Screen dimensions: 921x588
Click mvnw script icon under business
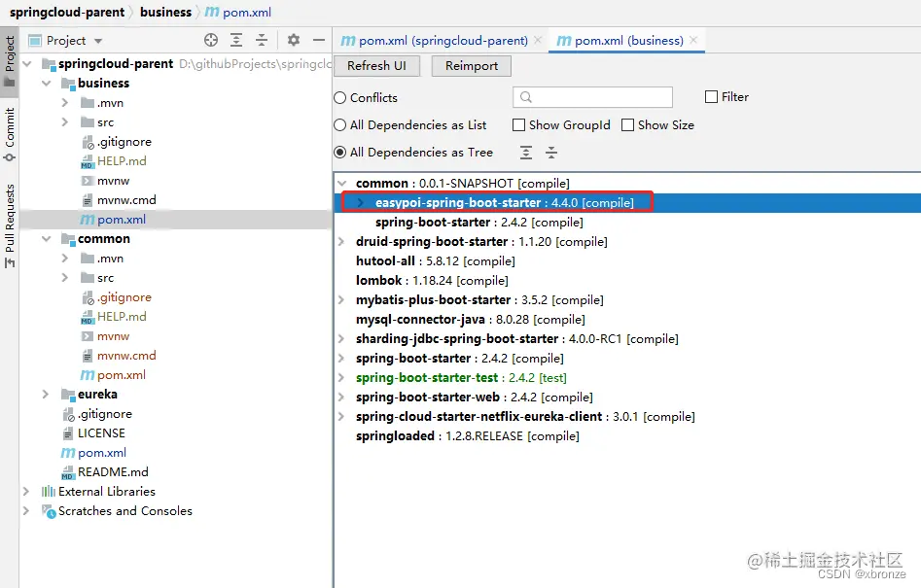coord(87,181)
